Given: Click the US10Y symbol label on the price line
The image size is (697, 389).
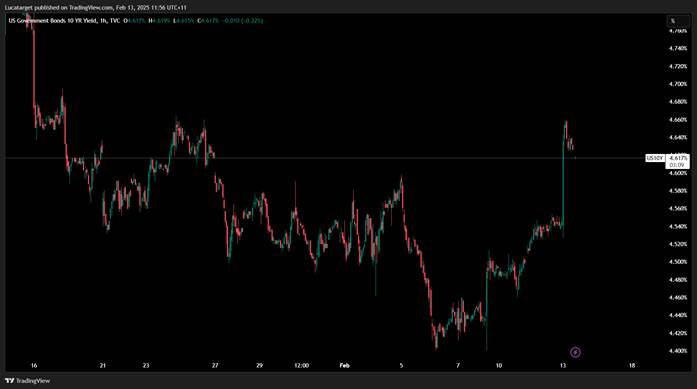Looking at the screenshot, I should [x=655, y=158].
